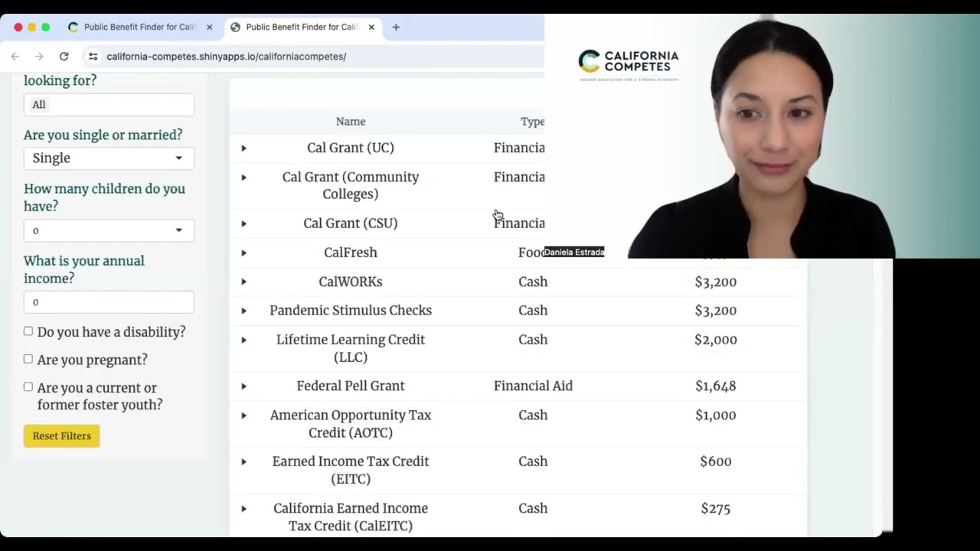Click the $600 amount cell
980x551 pixels.
[x=716, y=461]
